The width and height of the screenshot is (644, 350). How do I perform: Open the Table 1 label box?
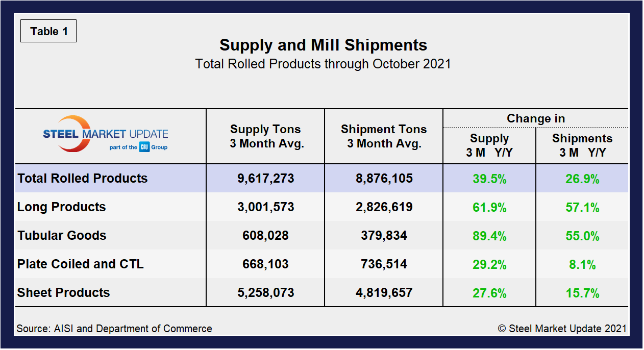(x=48, y=31)
